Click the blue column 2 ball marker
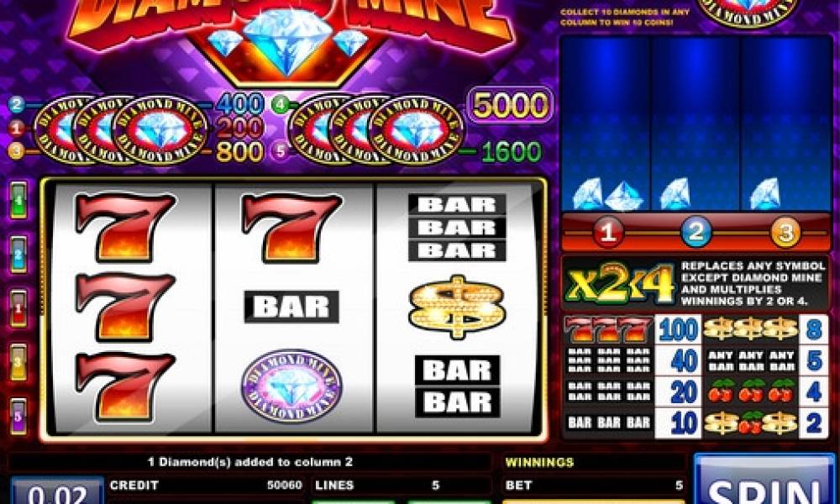 [x=696, y=233]
